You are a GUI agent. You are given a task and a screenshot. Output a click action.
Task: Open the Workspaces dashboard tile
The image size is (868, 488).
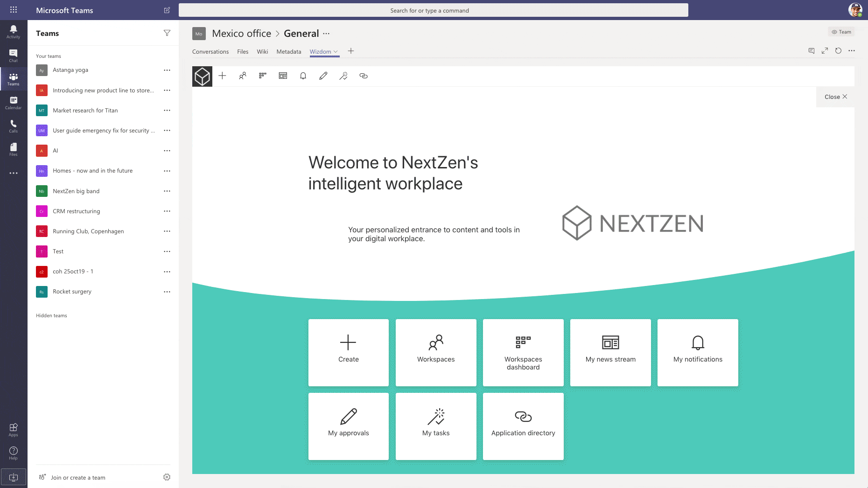(x=523, y=353)
